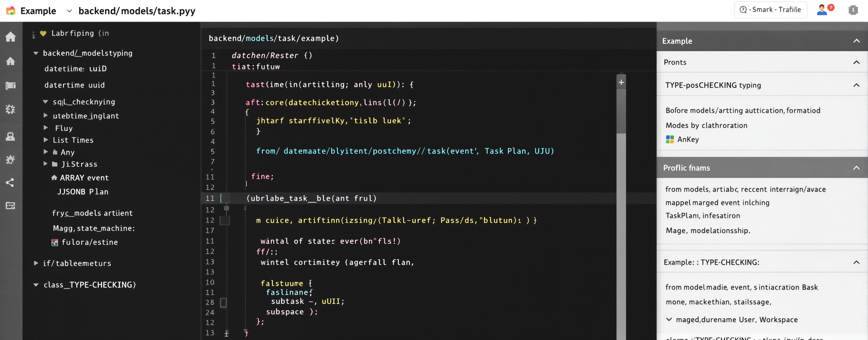Click the ARRAY event home icon
The height and width of the screenshot is (340, 868).
54,177
